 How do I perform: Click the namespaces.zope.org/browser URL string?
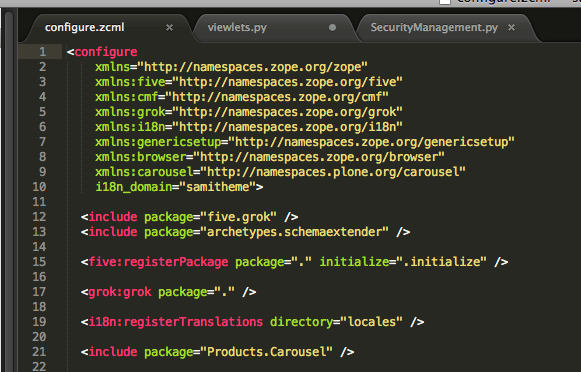pyautogui.click(x=319, y=157)
